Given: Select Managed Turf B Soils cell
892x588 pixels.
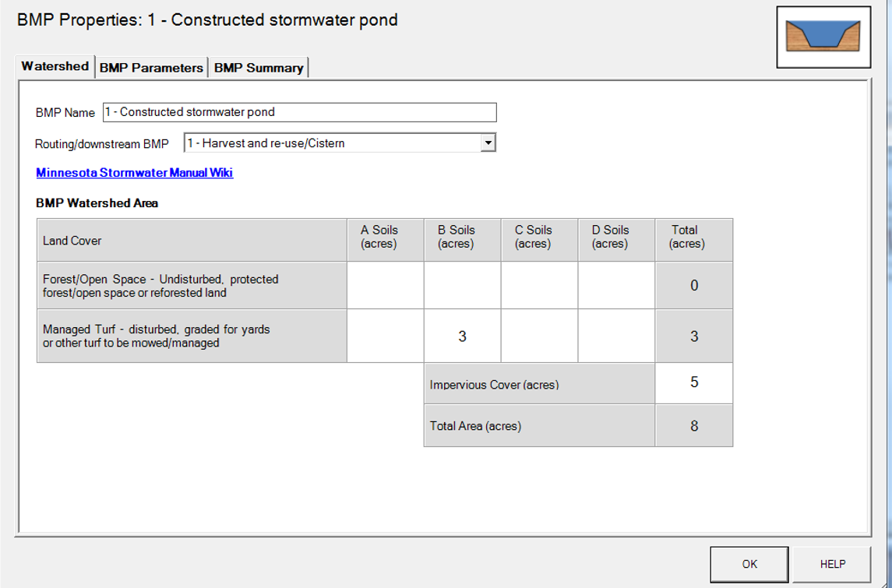Looking at the screenshot, I should point(462,336).
